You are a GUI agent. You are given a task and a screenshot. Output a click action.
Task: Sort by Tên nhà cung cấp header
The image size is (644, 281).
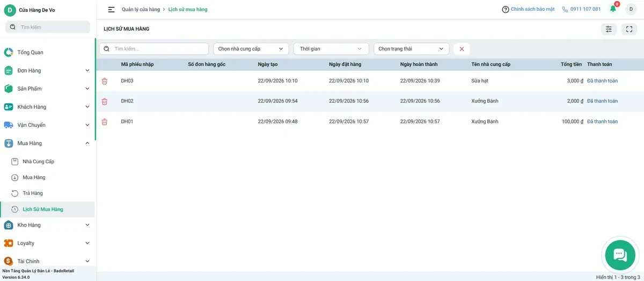[x=491, y=64]
